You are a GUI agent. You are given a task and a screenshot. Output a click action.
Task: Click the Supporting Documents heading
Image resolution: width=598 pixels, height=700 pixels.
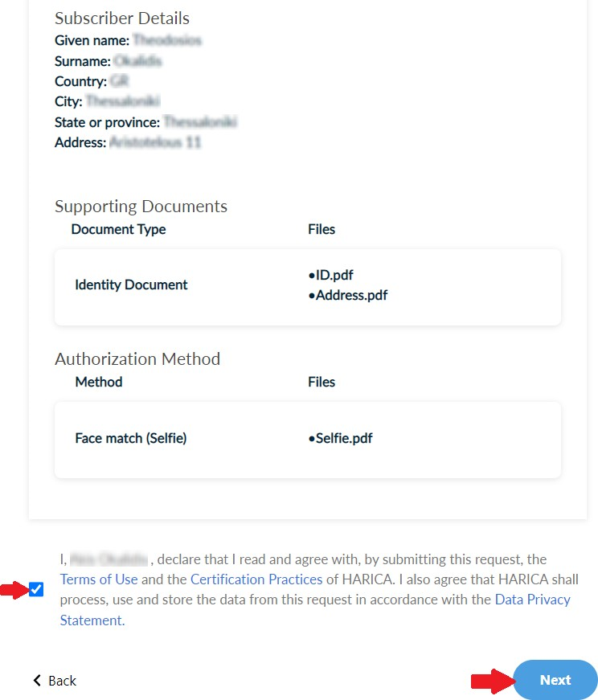click(x=141, y=207)
